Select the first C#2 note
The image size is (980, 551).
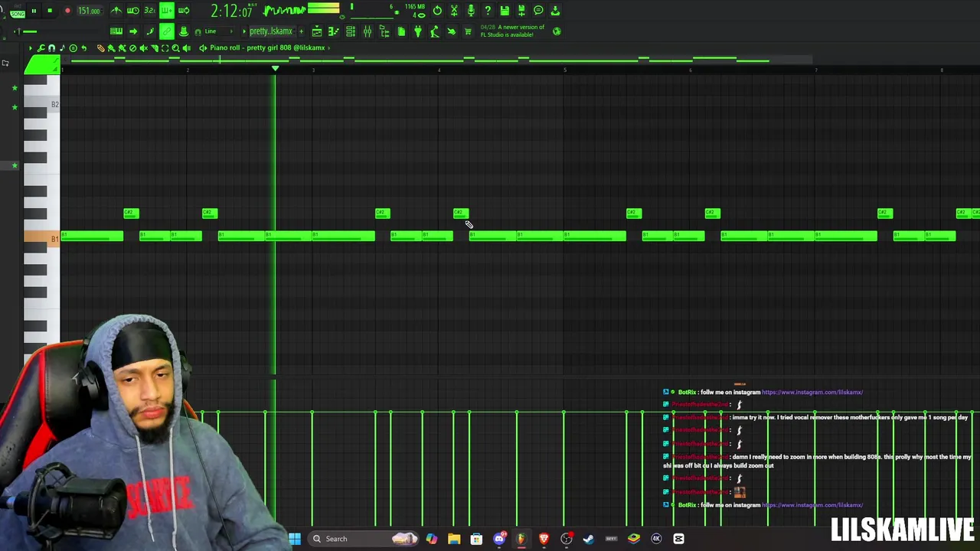pyautogui.click(x=131, y=213)
